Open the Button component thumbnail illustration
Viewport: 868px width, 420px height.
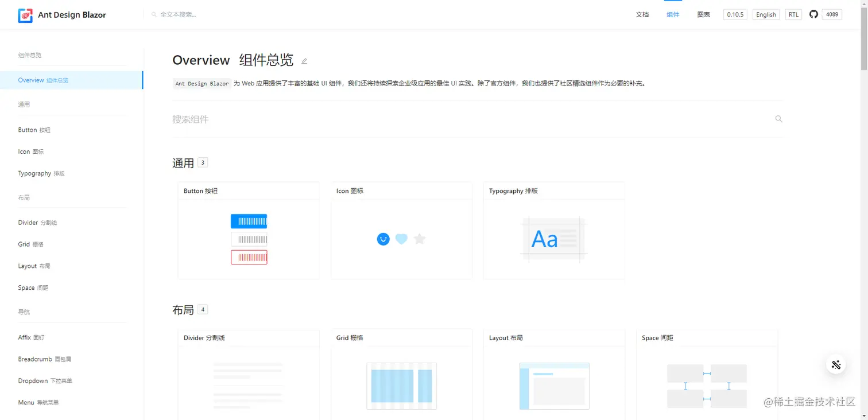click(x=249, y=239)
